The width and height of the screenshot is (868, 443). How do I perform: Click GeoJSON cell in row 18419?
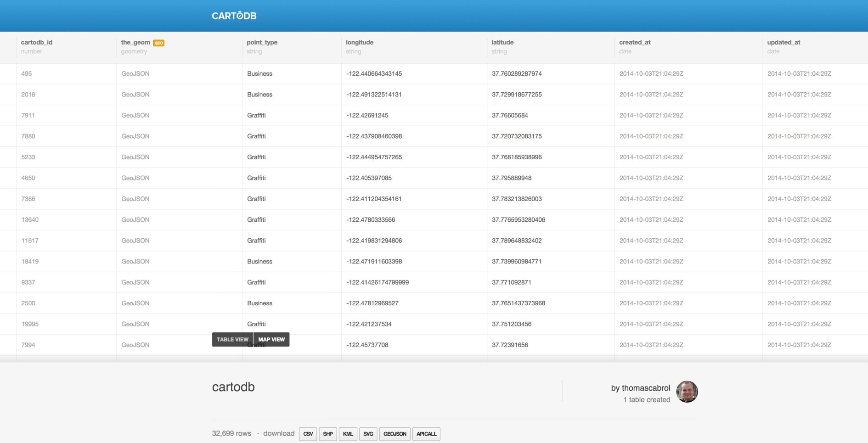(135, 262)
